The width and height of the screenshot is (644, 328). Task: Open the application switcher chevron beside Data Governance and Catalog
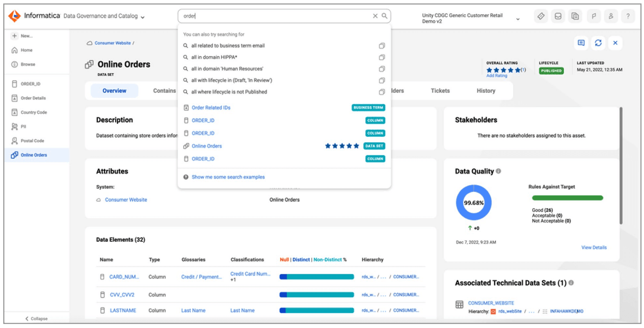point(142,17)
